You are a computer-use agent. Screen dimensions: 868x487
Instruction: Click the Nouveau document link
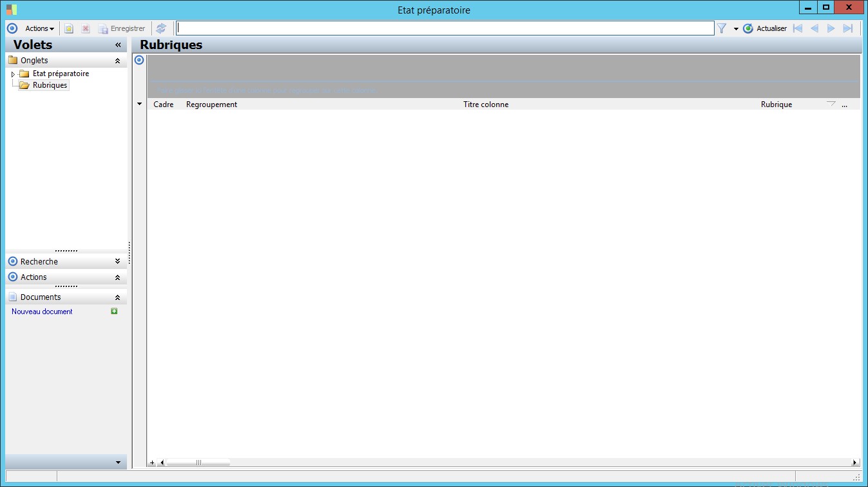tap(42, 312)
